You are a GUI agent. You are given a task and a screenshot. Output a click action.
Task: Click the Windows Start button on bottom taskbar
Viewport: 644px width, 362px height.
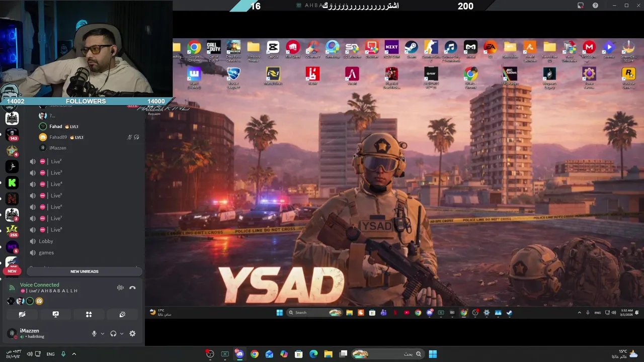coord(433,354)
